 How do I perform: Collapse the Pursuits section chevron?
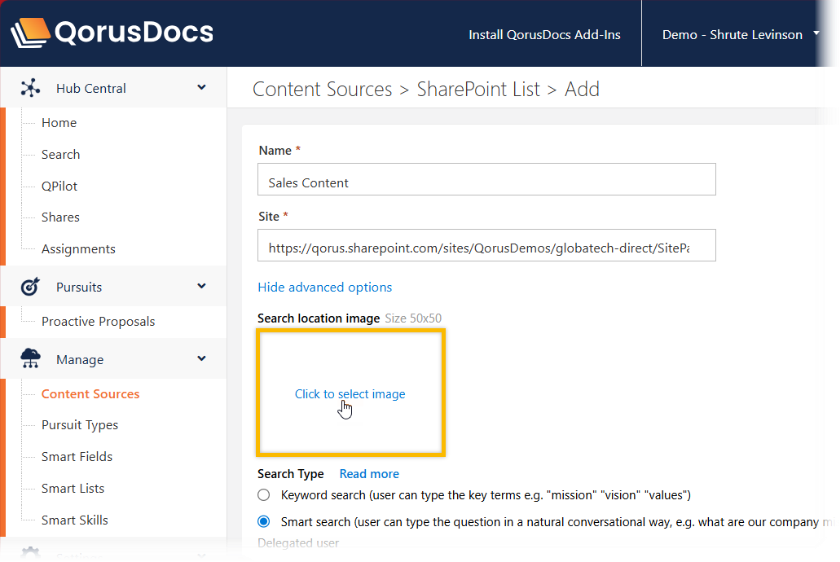202,287
